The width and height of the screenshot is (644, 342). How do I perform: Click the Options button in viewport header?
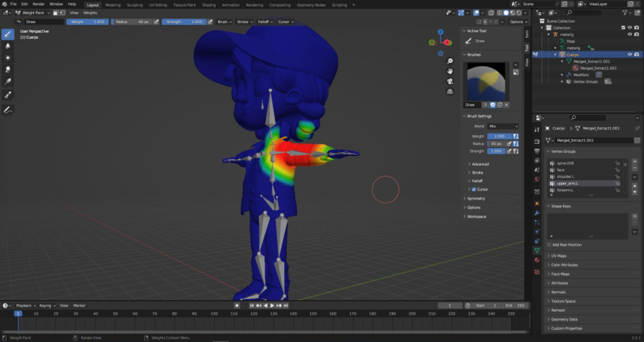pyautogui.click(x=517, y=22)
